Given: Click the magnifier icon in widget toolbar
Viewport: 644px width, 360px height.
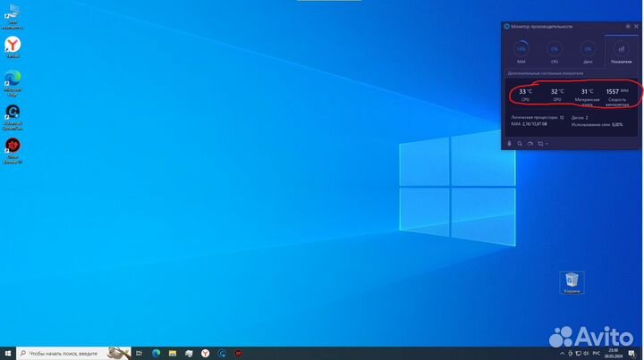Looking at the screenshot, I should coord(520,143).
